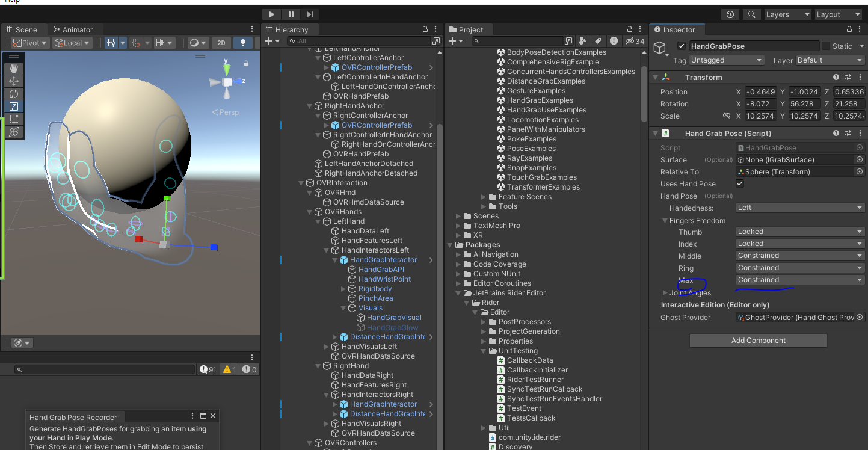
Task: Click the HandGrabPose name field
Action: pyautogui.click(x=754, y=46)
